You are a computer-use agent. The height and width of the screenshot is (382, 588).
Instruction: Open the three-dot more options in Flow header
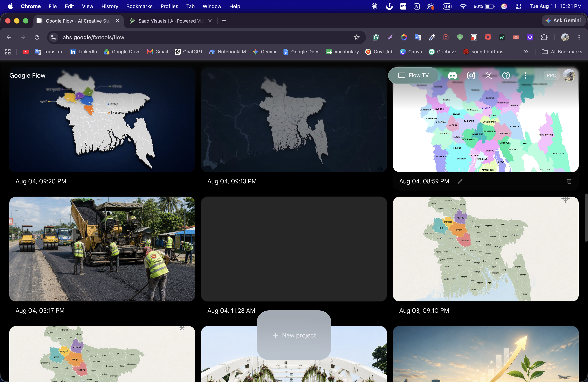click(x=526, y=75)
